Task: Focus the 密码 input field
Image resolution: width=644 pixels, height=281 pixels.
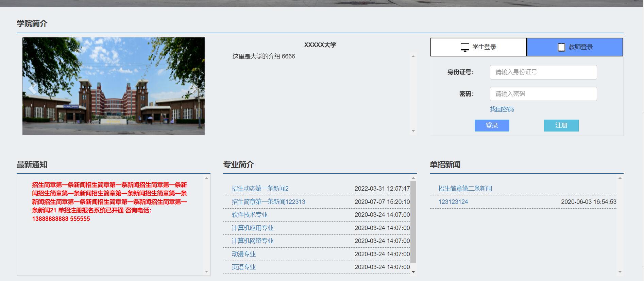Action: [x=543, y=94]
